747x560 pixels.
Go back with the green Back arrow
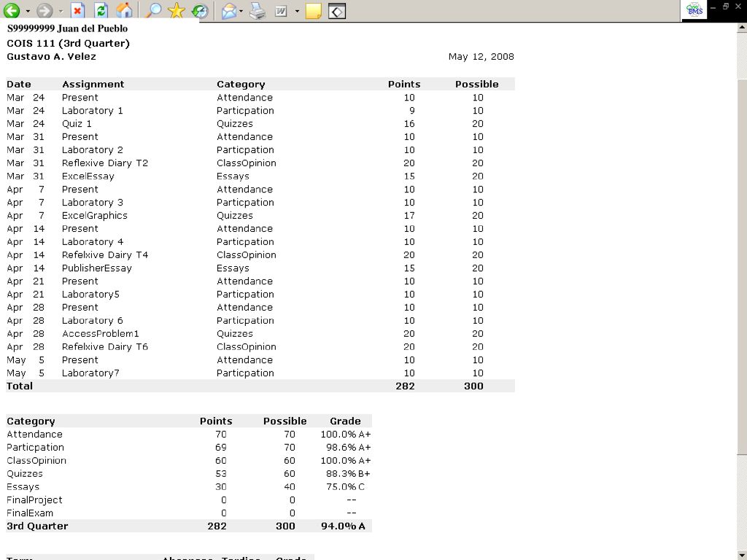[12, 10]
